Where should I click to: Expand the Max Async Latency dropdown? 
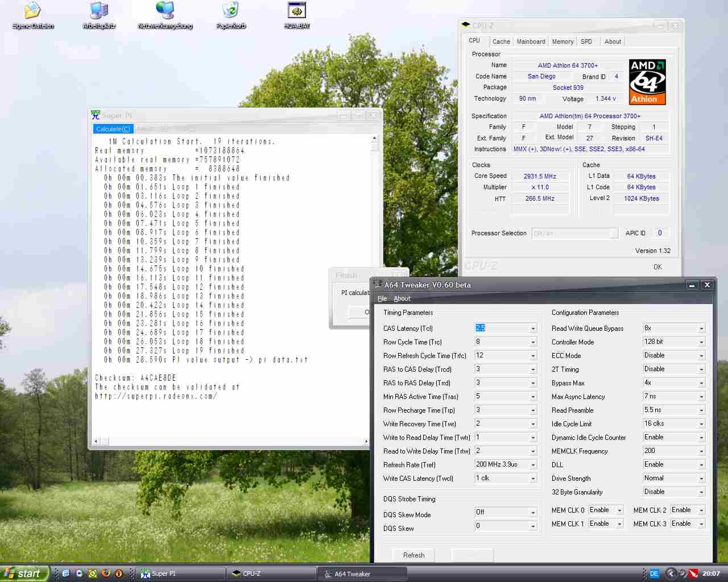click(701, 397)
